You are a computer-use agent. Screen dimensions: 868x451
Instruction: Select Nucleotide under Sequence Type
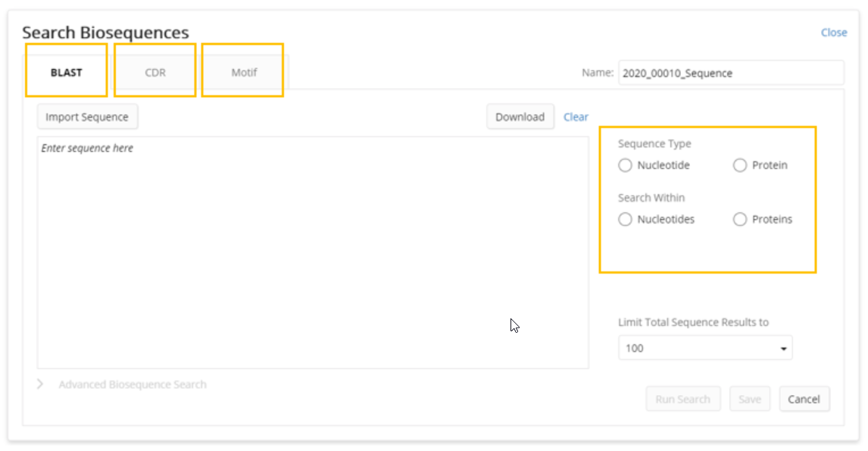626,165
